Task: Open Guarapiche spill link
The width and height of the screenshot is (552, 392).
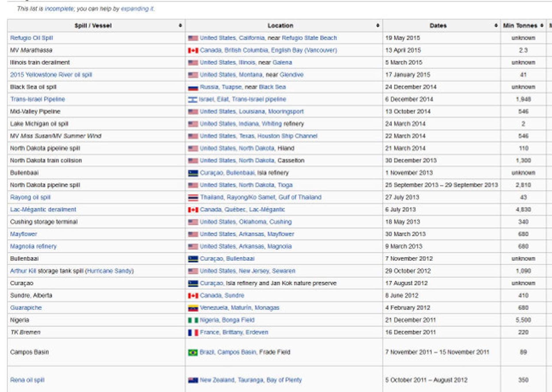Action: click(x=26, y=308)
